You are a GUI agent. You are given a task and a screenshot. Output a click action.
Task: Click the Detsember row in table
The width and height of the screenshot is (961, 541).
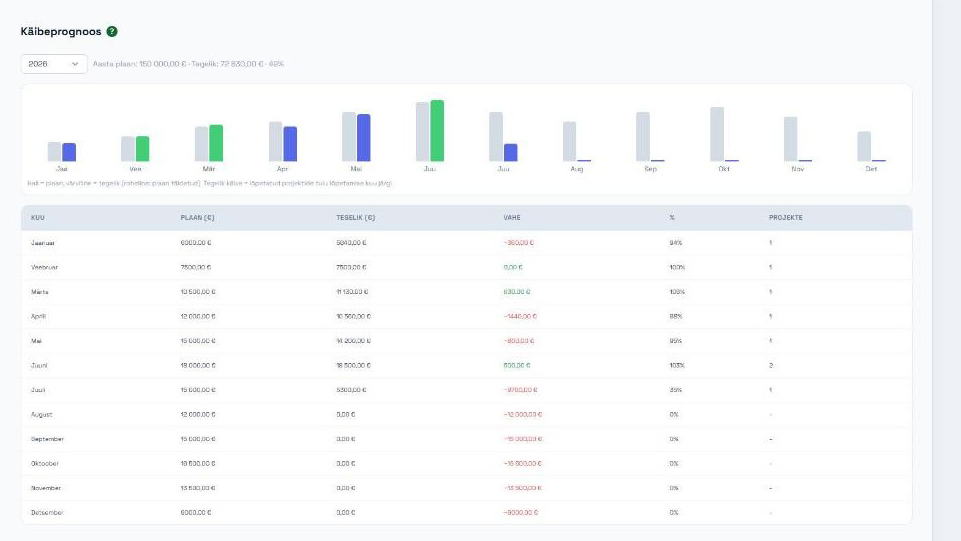466,512
